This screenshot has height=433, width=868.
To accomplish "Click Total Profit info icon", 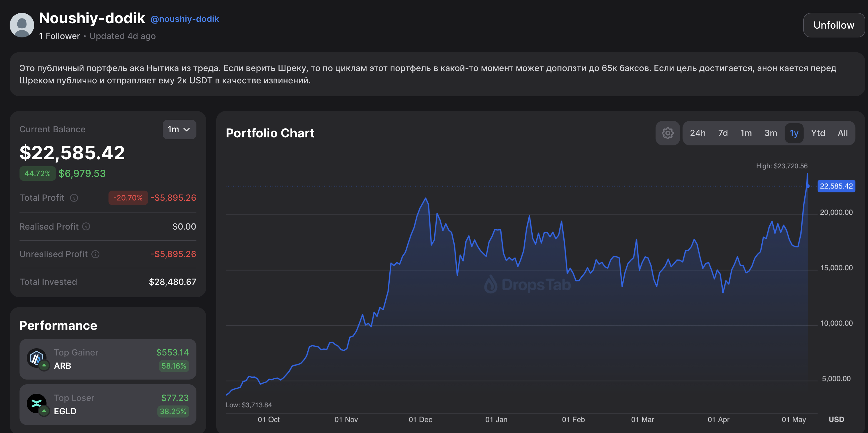I will click(x=74, y=198).
